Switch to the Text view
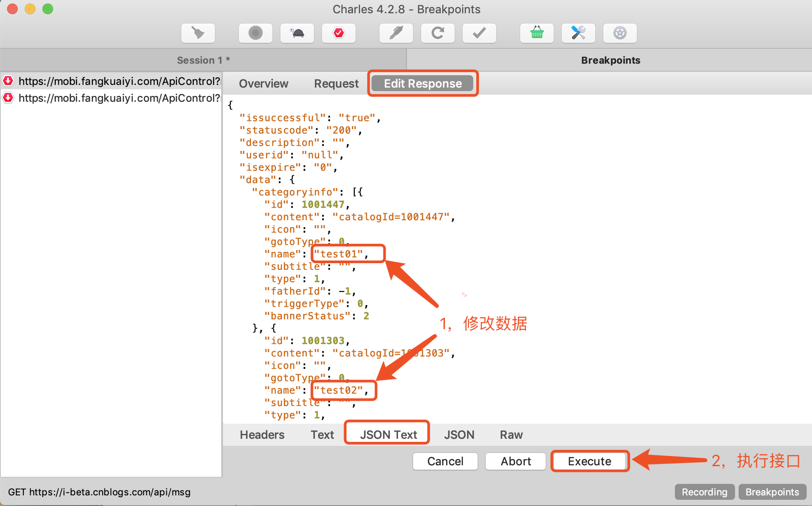 [x=322, y=435]
